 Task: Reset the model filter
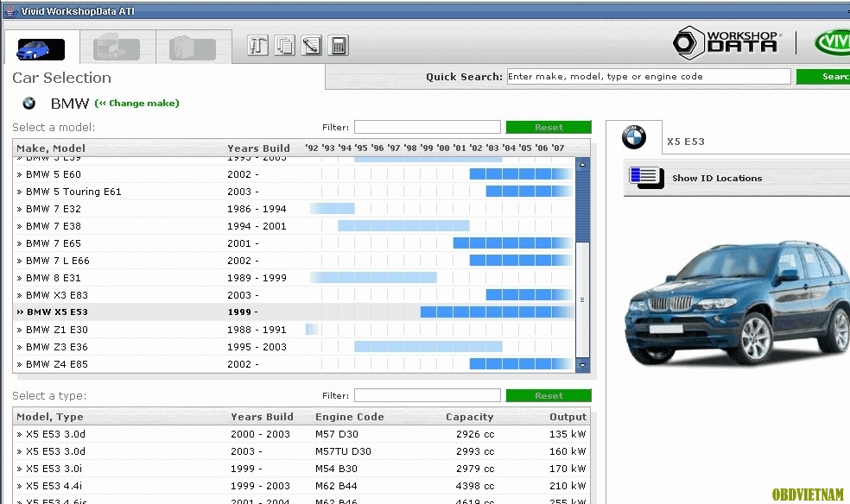549,127
